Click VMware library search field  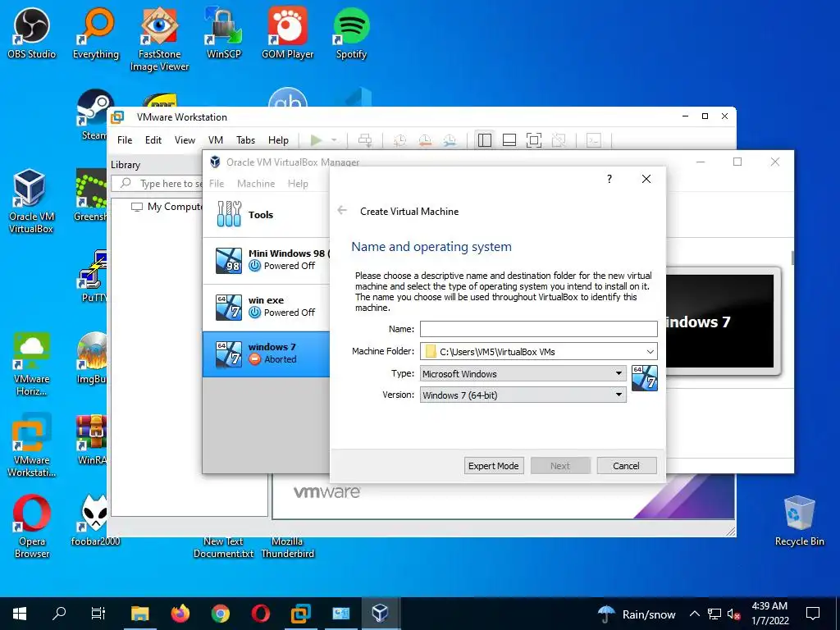tap(158, 183)
